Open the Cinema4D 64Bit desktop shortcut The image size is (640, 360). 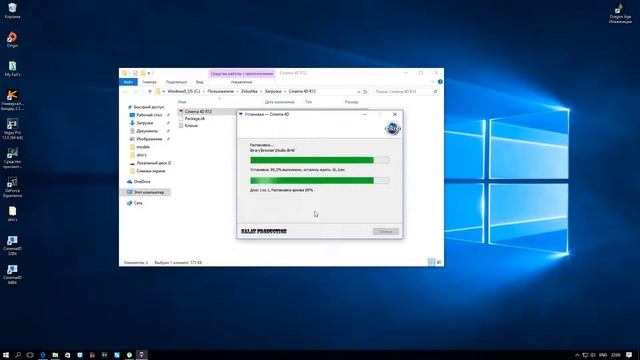(12, 274)
